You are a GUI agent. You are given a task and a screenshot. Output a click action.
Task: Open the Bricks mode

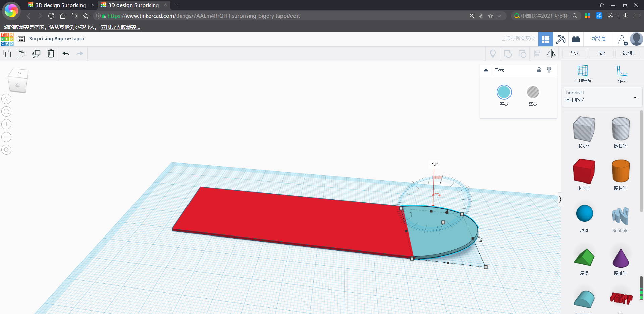(576, 39)
